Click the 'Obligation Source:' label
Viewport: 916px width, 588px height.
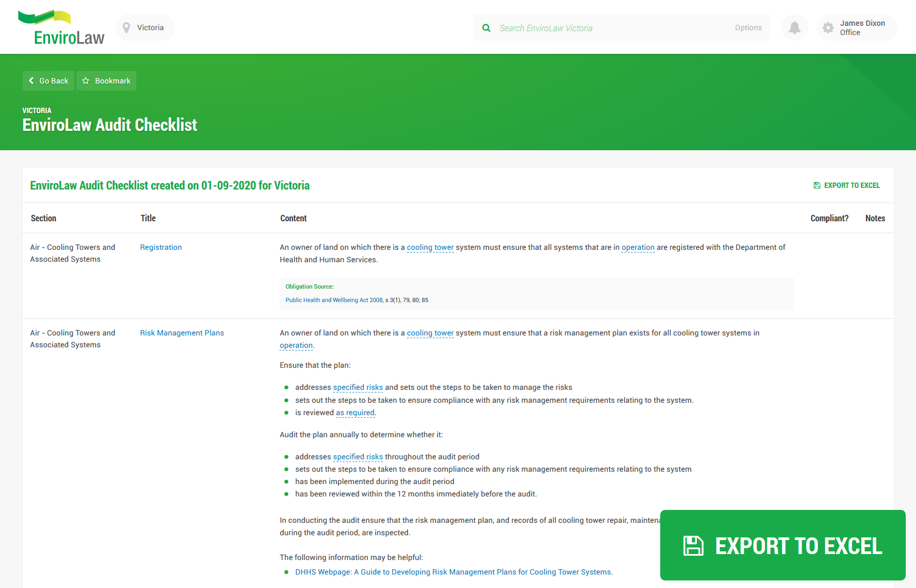310,286
